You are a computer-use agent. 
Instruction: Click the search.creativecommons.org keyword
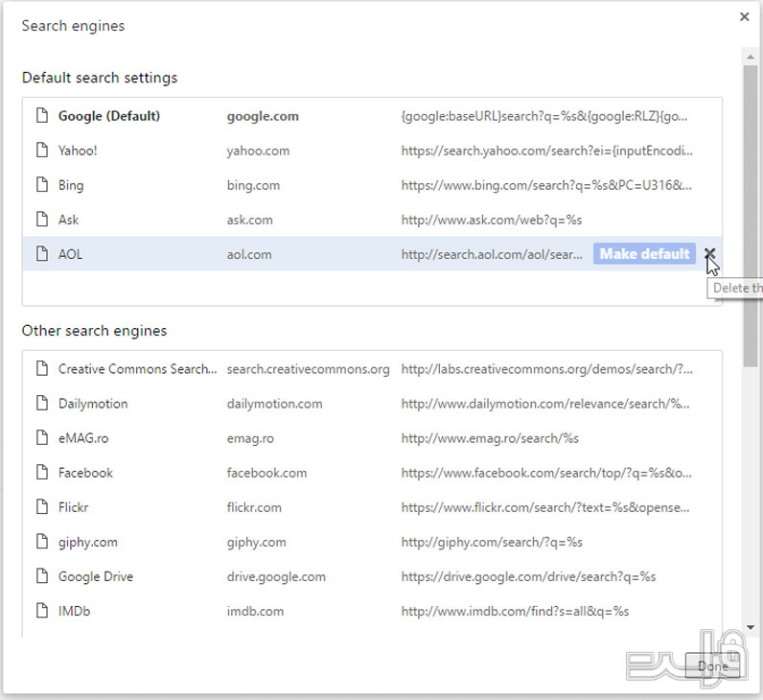309,369
